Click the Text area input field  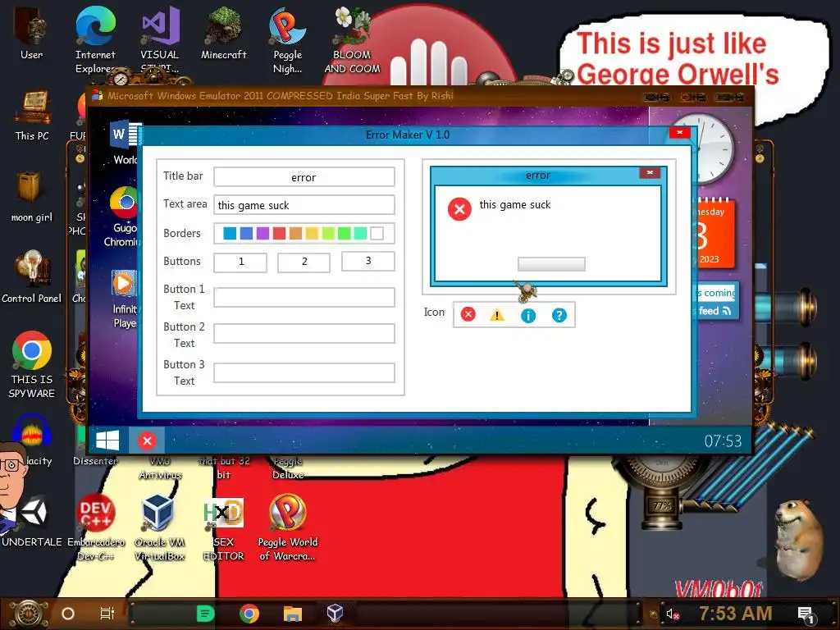[x=304, y=204]
